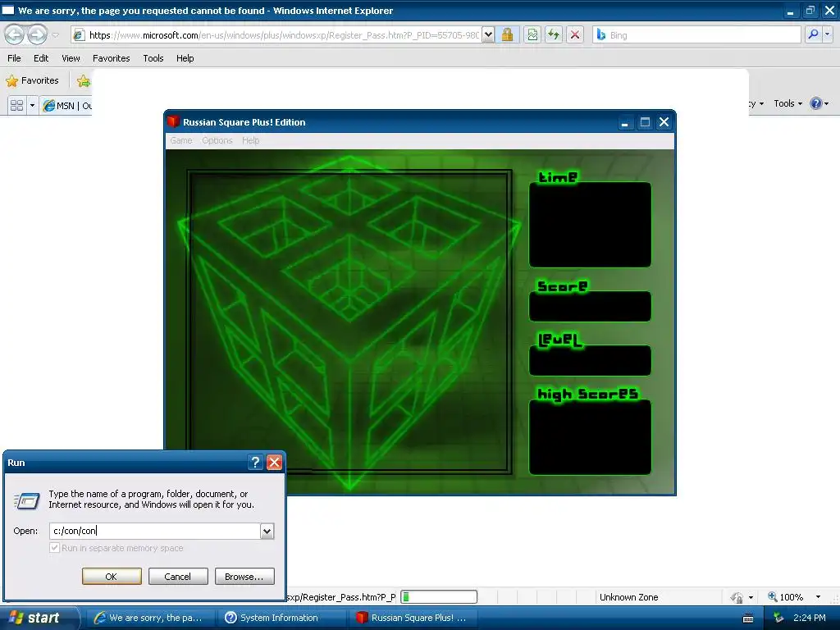
Task: Click the IE Back navigation arrow
Action: pos(15,34)
